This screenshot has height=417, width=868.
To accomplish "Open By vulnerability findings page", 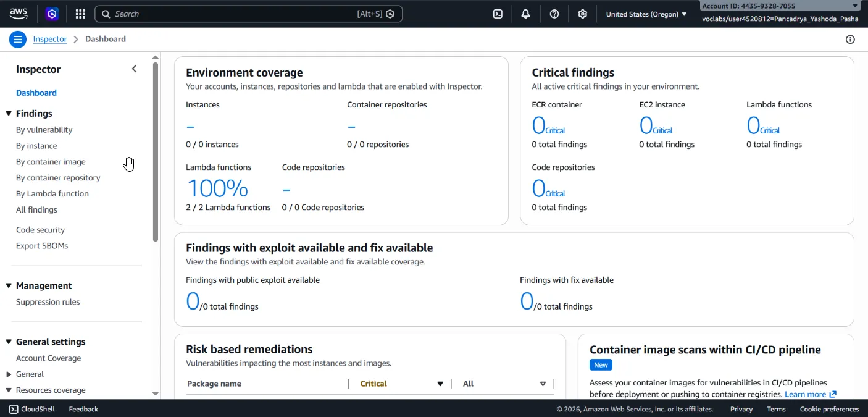I will 44,130.
